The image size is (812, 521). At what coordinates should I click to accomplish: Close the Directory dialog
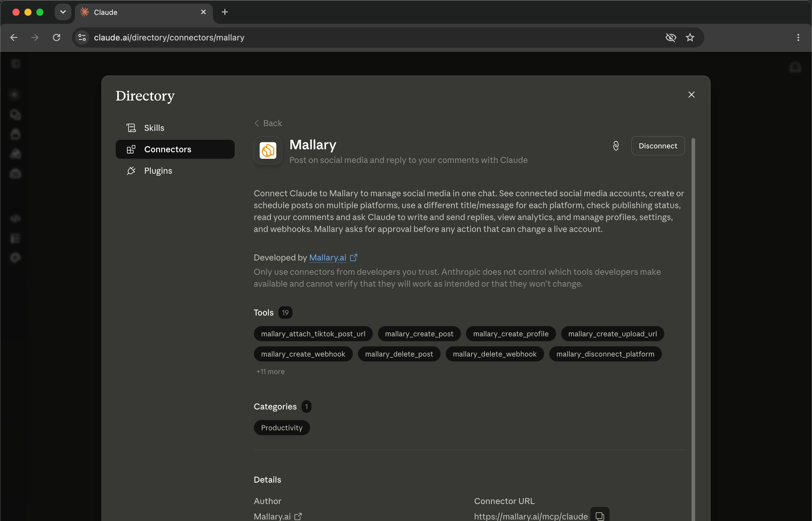pos(691,95)
